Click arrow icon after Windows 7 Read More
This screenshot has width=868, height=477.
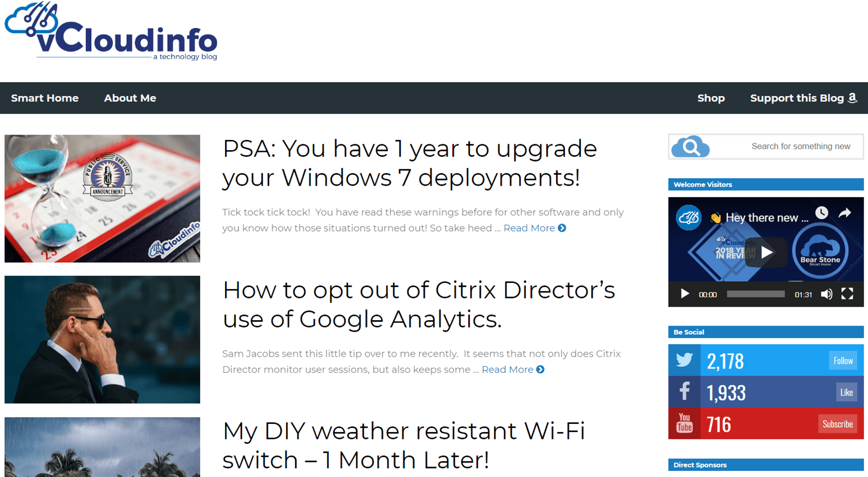coord(562,228)
